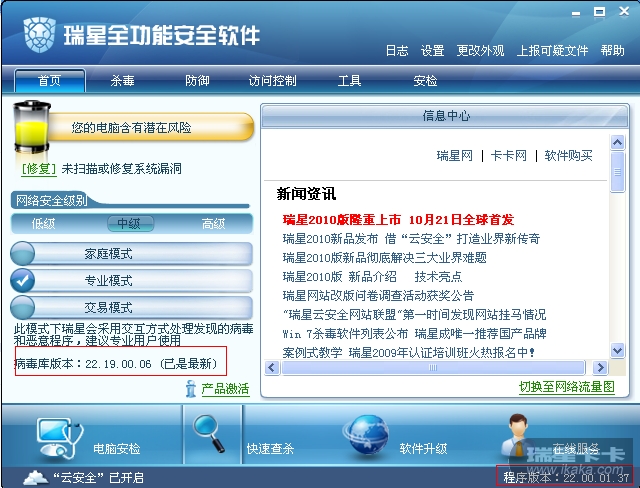Select 专业模式 professional mode
640x488 pixels.
[131, 280]
